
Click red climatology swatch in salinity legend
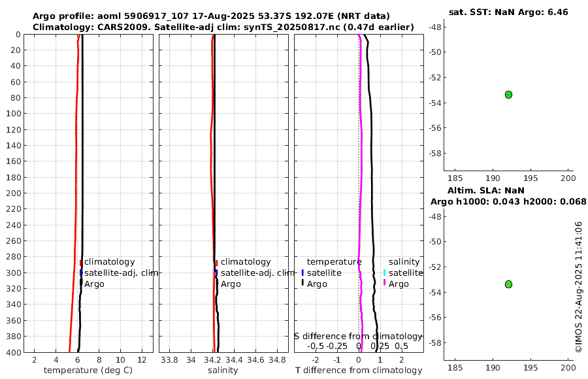pos(216,262)
